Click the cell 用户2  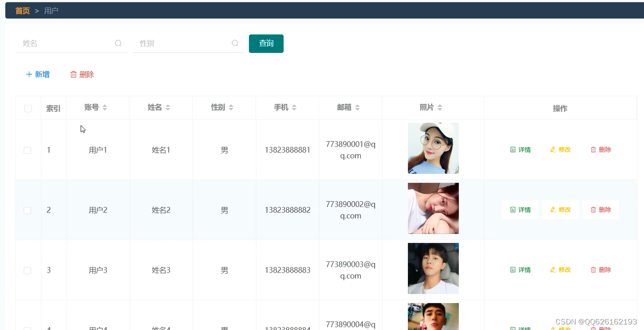[98, 210]
